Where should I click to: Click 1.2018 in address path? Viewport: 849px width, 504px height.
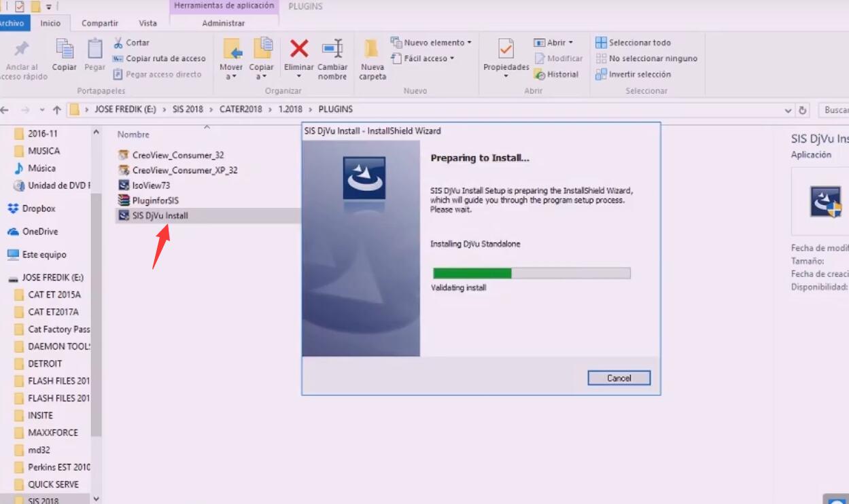pos(290,109)
